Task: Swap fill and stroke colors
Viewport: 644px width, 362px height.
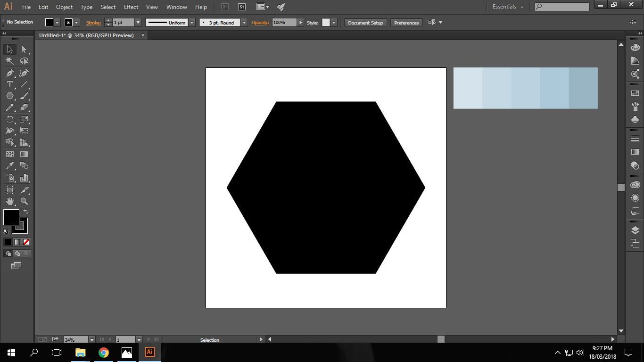Action: 26,212
